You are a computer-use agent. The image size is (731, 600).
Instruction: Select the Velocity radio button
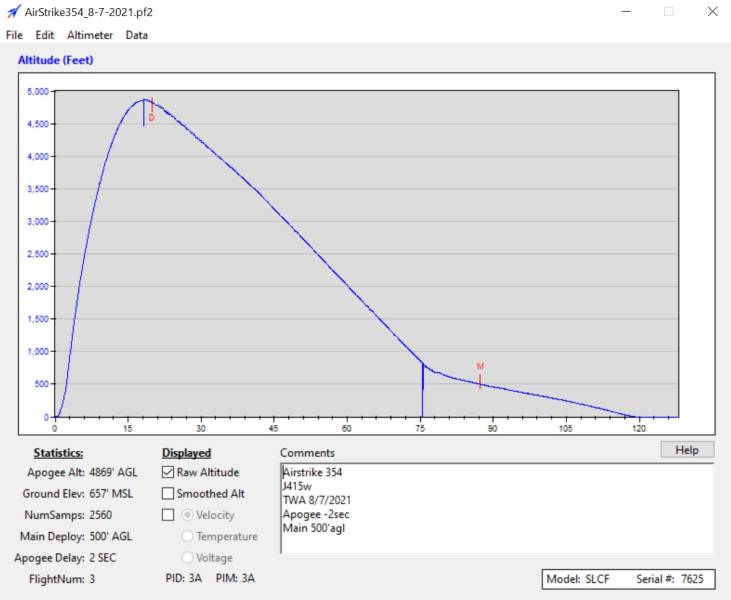tap(187, 515)
